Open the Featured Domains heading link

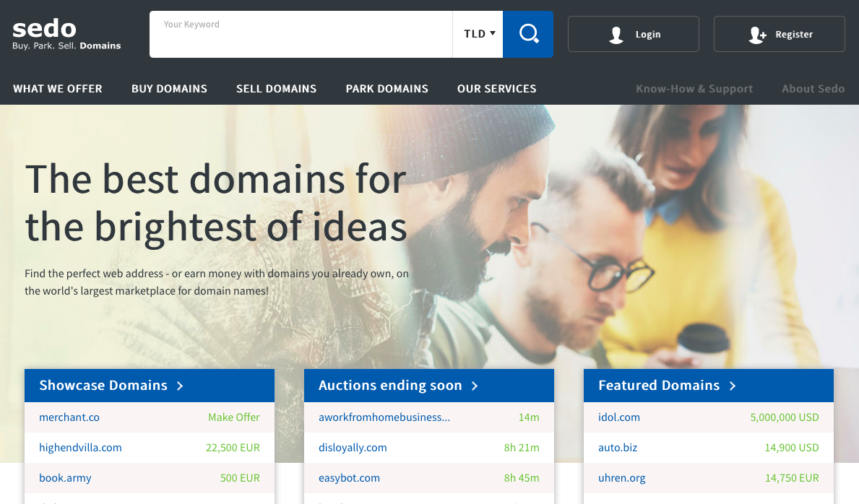pos(658,386)
